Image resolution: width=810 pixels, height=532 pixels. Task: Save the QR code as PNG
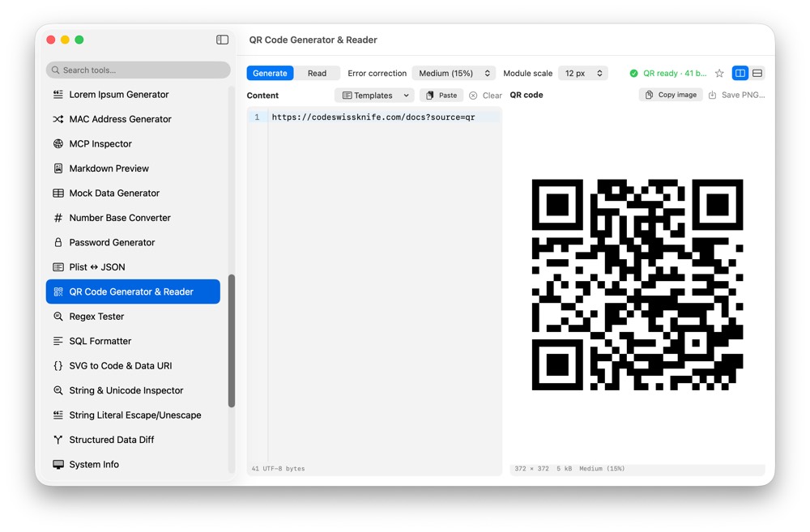pos(736,95)
